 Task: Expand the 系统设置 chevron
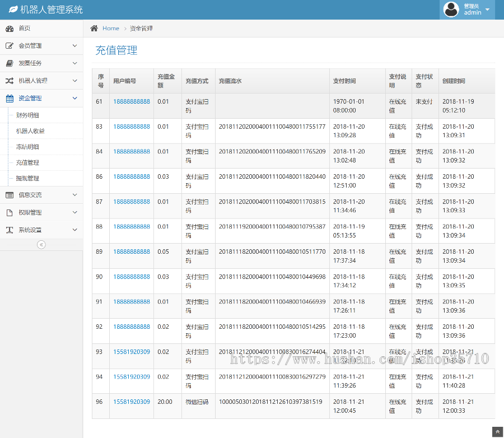[x=74, y=230]
